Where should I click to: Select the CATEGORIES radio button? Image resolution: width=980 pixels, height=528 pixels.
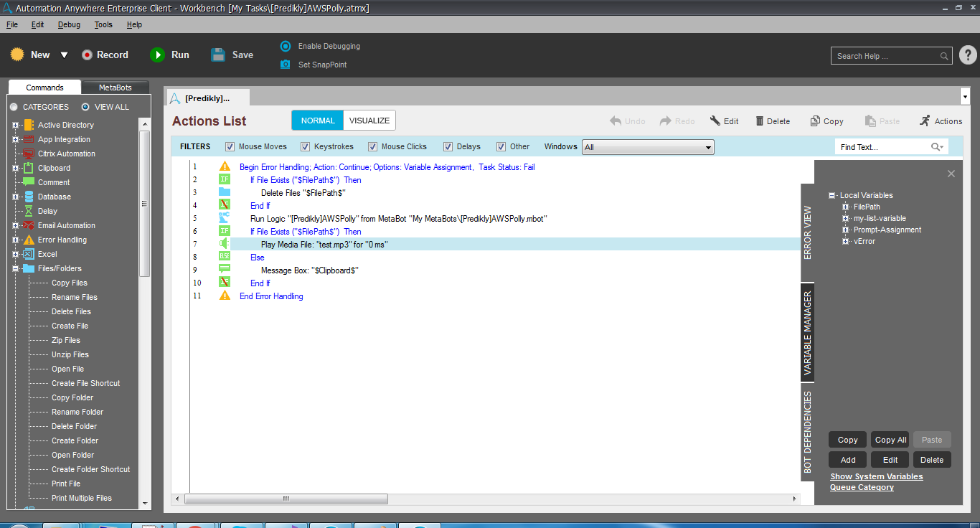click(14, 107)
